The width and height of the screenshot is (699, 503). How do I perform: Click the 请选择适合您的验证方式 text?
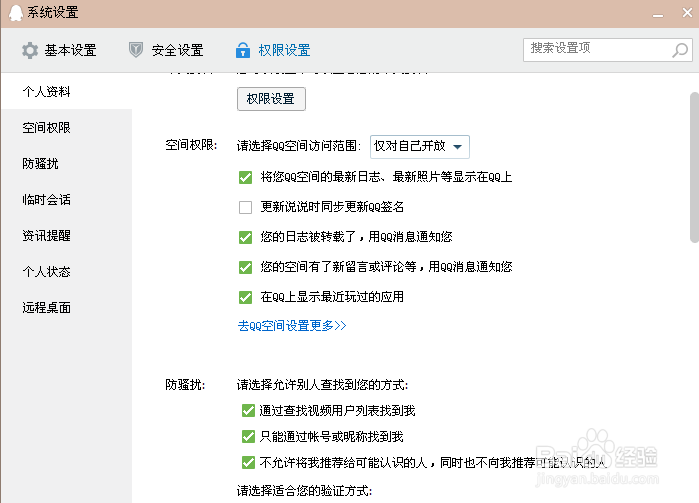[x=304, y=491]
